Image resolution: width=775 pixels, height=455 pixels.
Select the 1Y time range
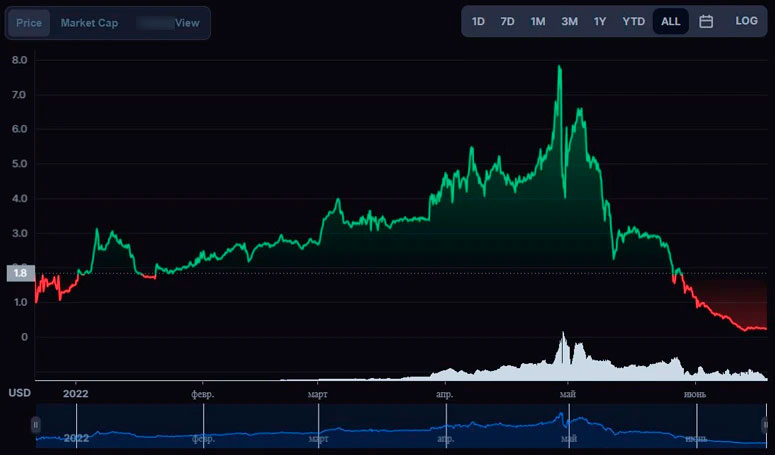pos(600,21)
